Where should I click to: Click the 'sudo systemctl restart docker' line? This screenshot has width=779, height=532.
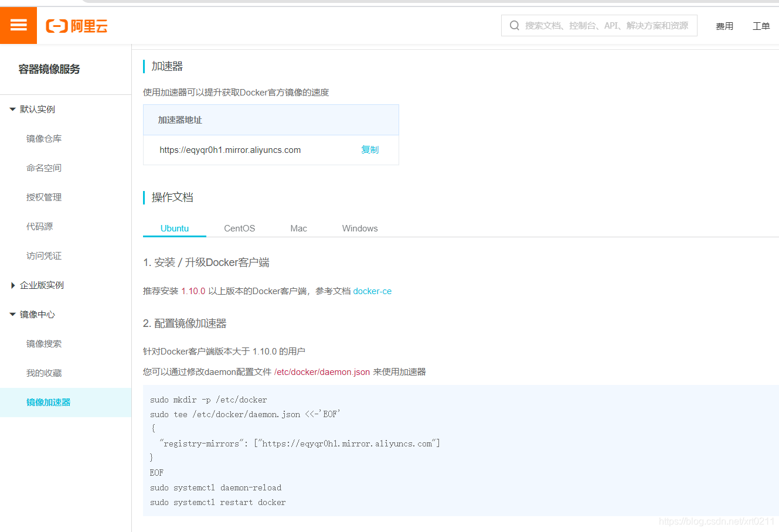[x=217, y=502]
